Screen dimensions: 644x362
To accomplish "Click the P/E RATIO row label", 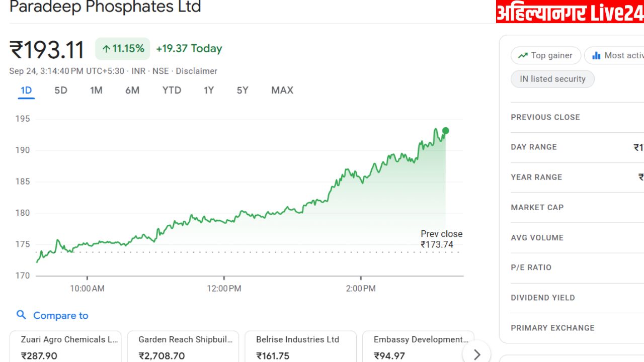I will [531, 267].
